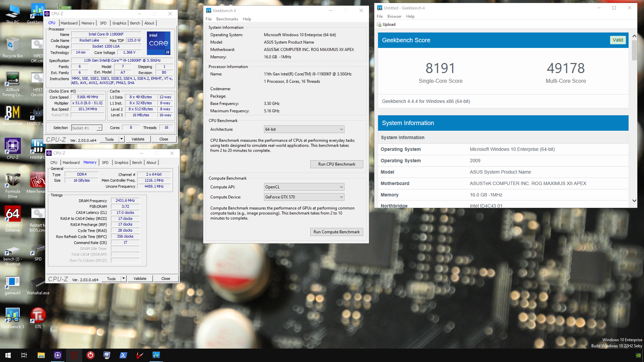Launch ASRock Timing Configurator desktop shortcut

pos(12,84)
